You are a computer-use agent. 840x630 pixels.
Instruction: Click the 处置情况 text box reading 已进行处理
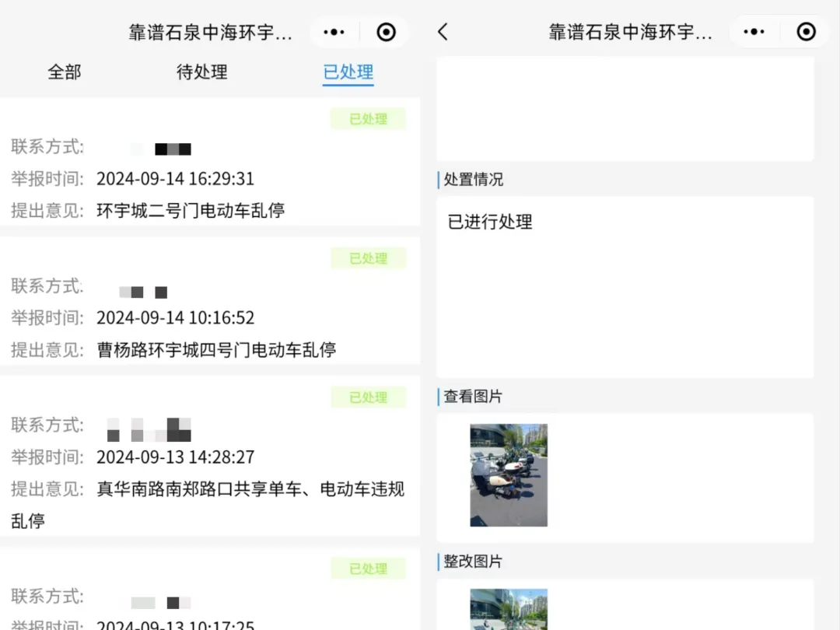coord(625,286)
